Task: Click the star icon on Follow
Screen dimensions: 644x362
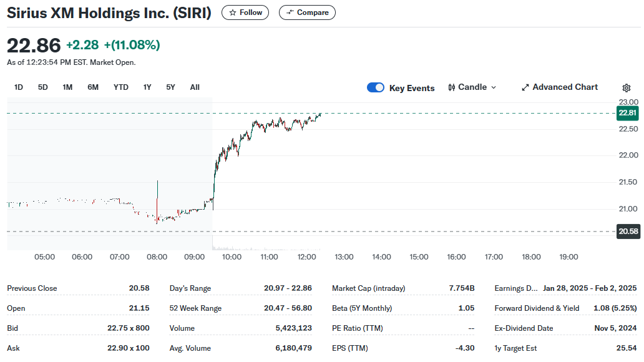Action: click(x=233, y=12)
